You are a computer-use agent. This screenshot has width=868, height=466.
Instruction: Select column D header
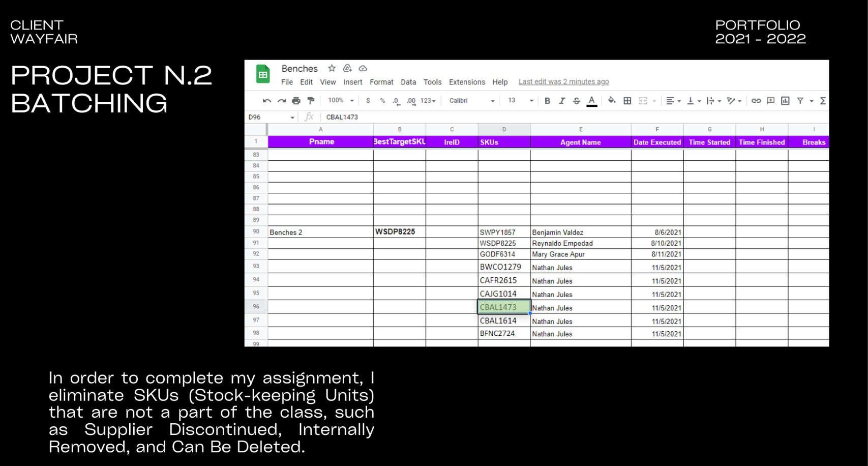click(504, 129)
